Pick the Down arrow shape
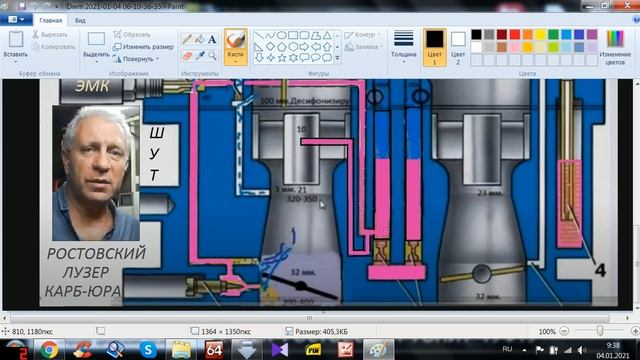The image size is (640, 360). (x=259, y=58)
